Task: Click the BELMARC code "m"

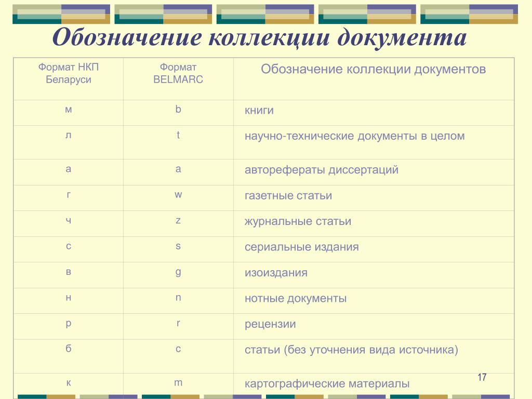Action: (178, 383)
